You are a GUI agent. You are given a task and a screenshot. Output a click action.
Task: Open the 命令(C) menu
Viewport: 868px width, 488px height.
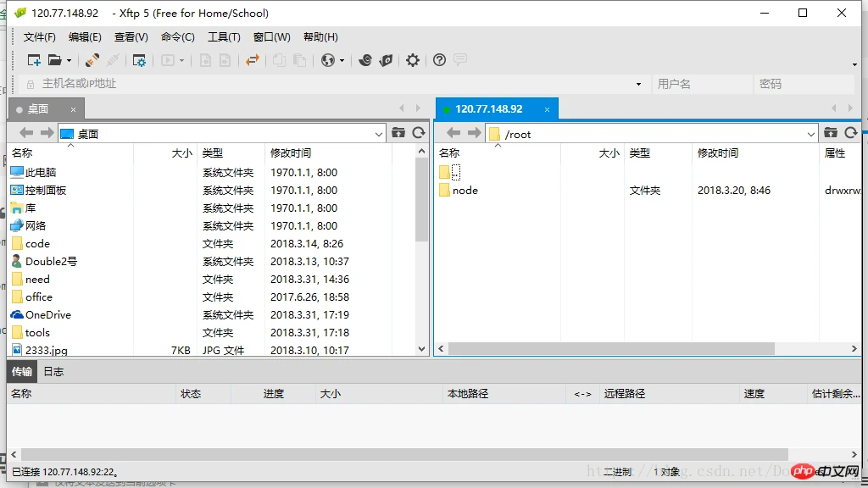[178, 37]
